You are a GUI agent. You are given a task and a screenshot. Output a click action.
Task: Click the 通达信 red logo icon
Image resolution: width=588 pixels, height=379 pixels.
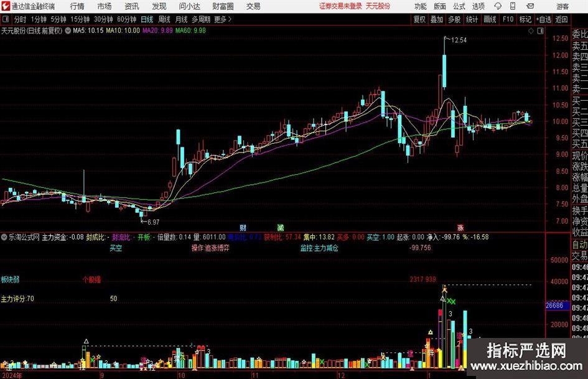coord(6,6)
